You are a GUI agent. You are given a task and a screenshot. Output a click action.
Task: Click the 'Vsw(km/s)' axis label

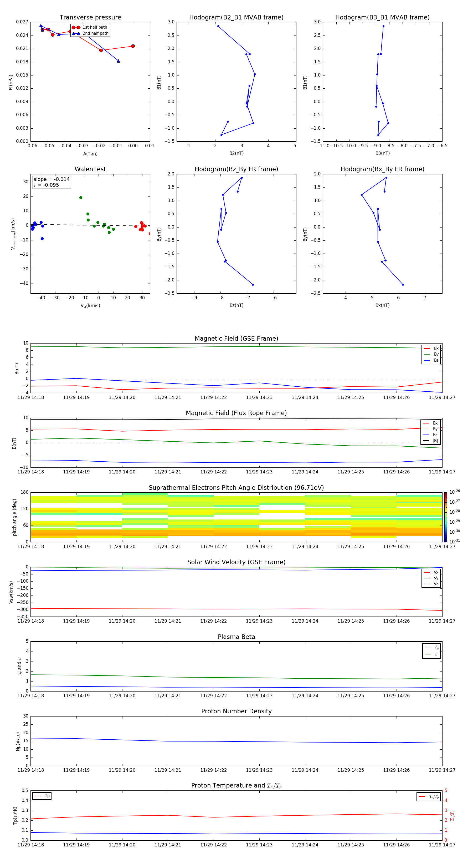(x=11, y=592)
